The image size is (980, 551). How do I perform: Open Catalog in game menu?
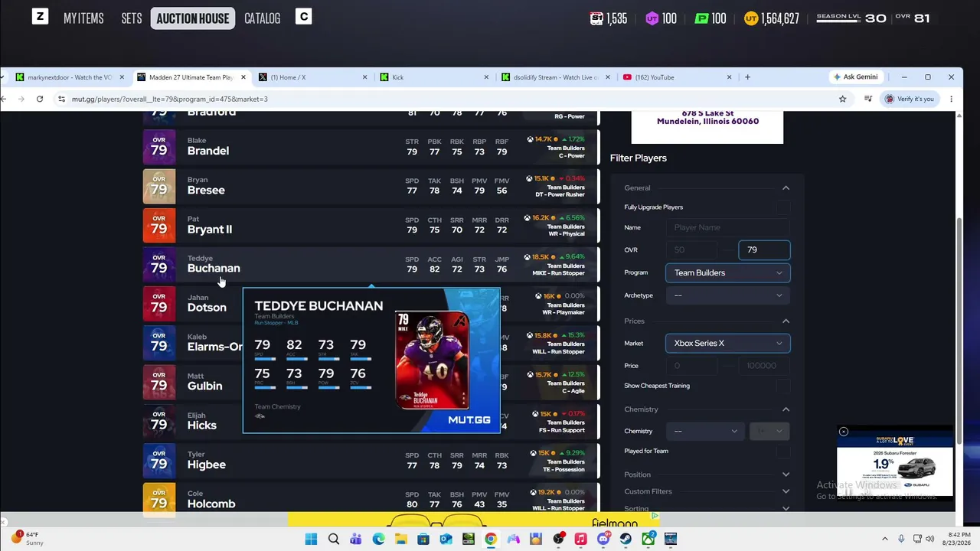click(x=262, y=18)
